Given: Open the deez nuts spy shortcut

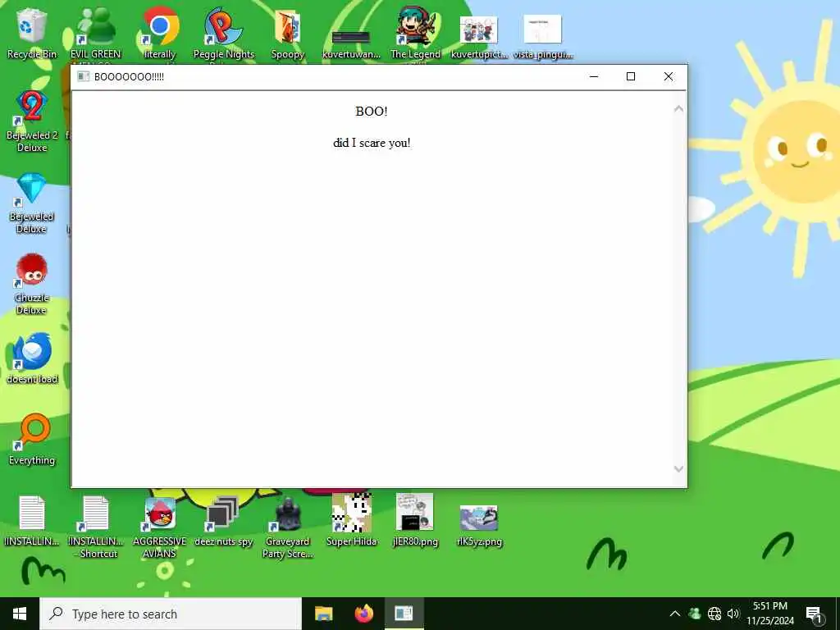Looking at the screenshot, I should [223, 521].
